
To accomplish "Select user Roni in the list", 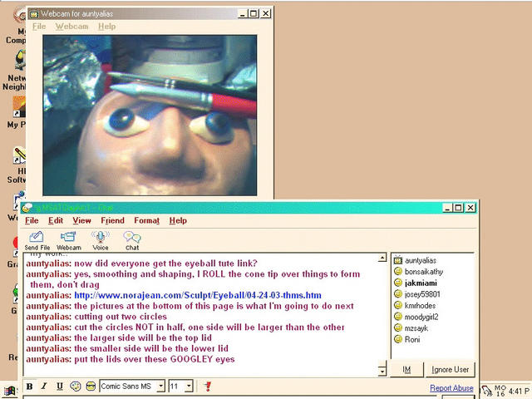I will [x=412, y=339].
